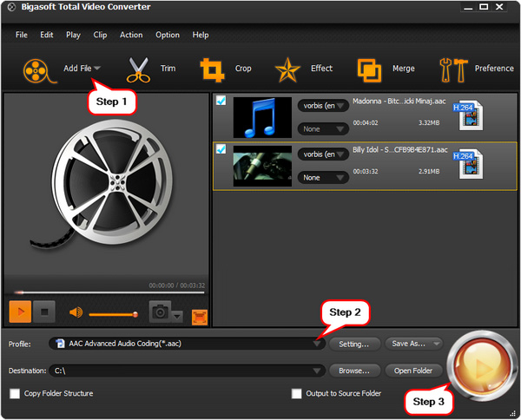521x420 pixels.
Task: Open the Edit menu
Action: (47, 35)
